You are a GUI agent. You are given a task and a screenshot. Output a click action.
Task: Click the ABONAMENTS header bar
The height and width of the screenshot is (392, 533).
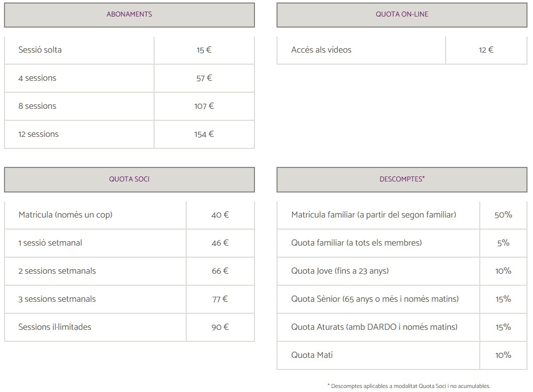point(129,15)
